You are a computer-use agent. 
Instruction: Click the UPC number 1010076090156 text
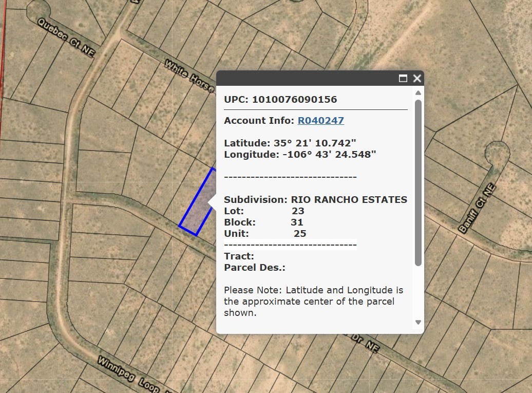point(280,99)
